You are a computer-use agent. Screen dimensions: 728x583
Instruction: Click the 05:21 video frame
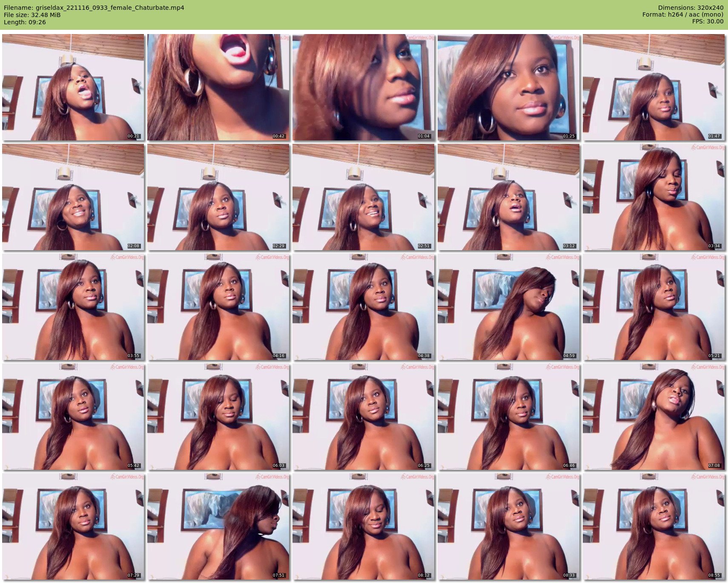pos(654,307)
